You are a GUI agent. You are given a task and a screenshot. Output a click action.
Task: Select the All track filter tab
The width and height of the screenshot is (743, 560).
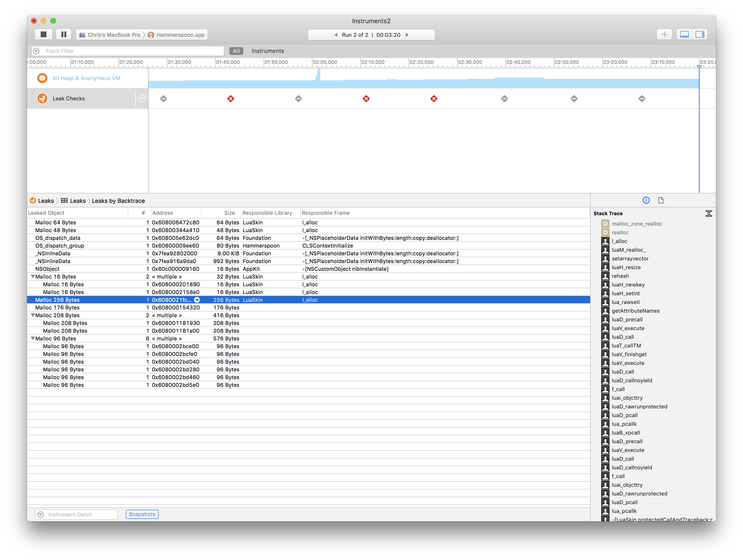tap(236, 51)
